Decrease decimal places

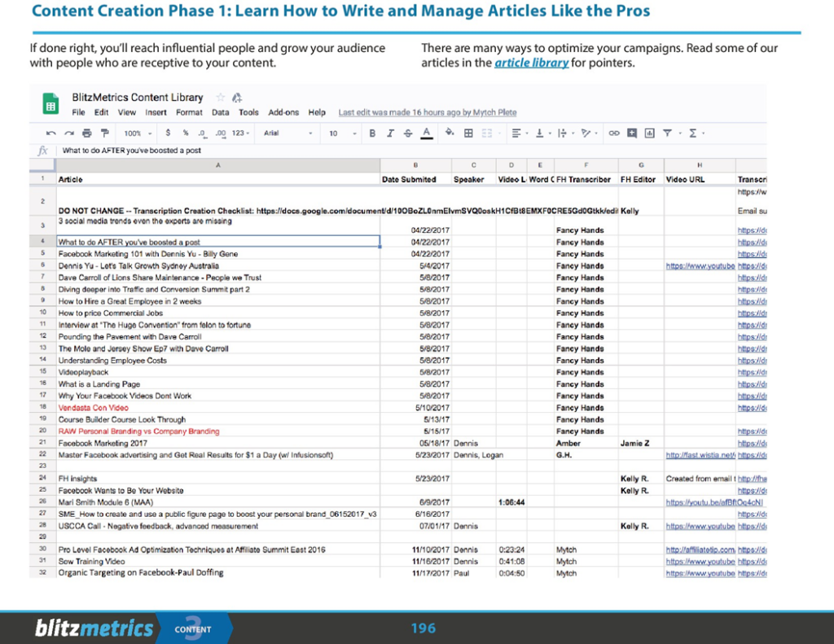(202, 133)
